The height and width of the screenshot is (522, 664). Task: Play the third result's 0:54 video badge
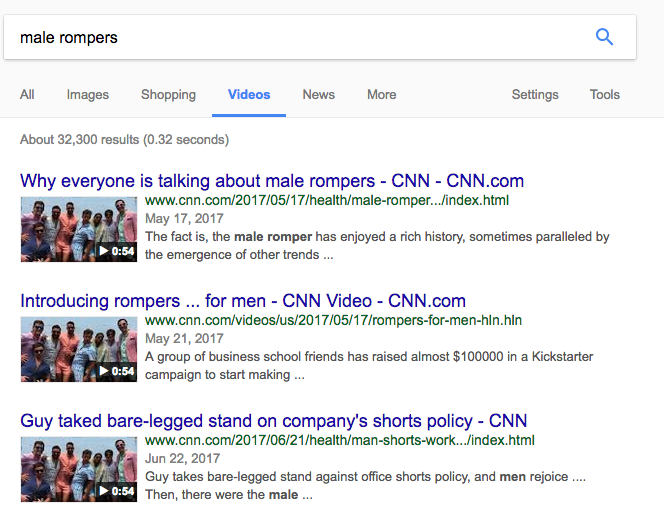tap(117, 491)
